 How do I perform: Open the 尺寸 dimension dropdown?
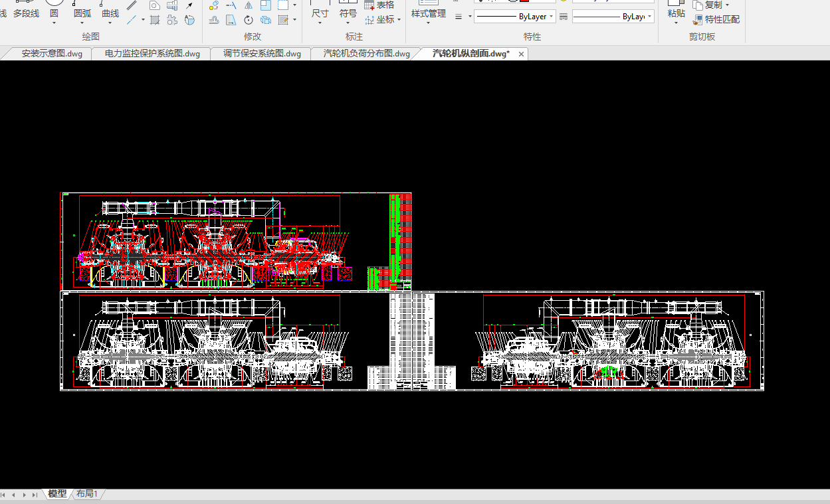320,23
